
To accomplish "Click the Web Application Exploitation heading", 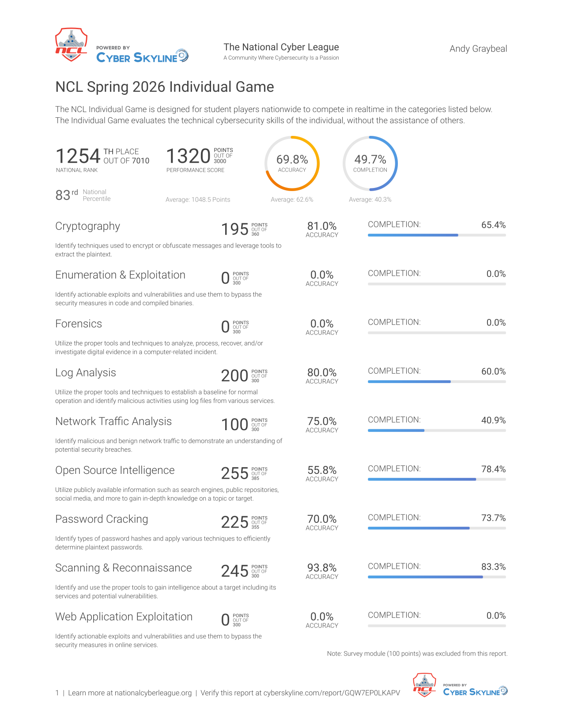I will 124,617.
